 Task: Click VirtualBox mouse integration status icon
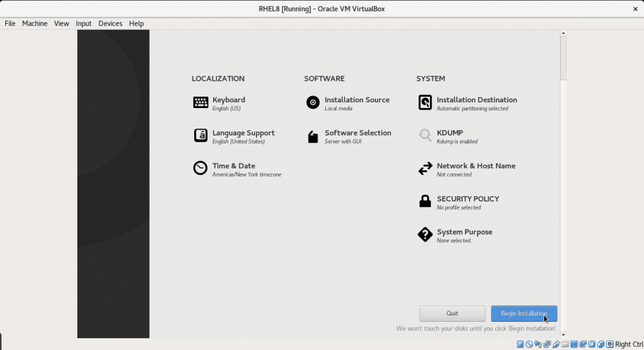[x=601, y=344]
